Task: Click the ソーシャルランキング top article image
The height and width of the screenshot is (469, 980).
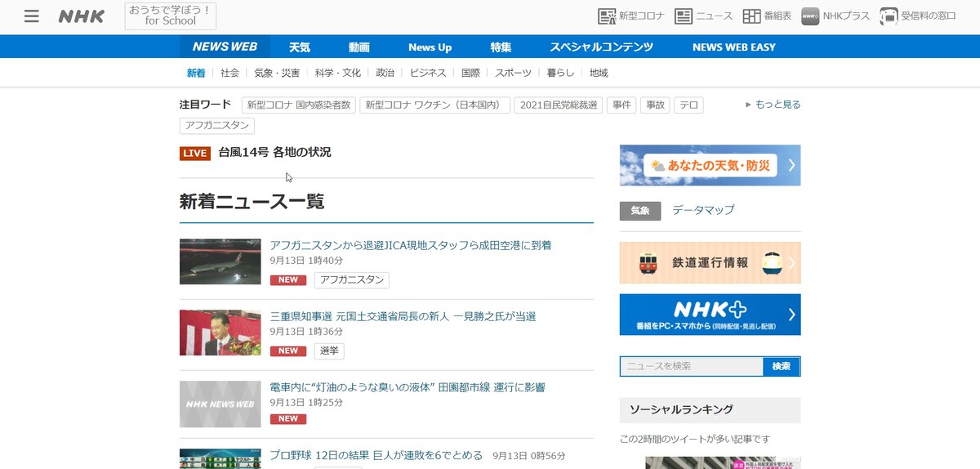Action: pyautogui.click(x=710, y=462)
